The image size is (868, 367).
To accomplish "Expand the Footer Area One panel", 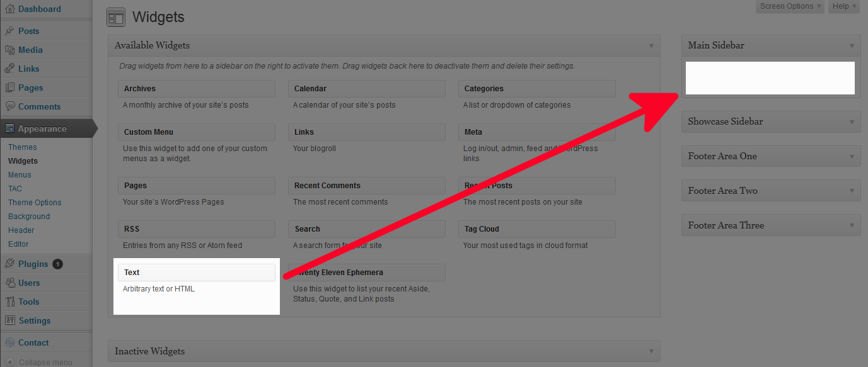I will coord(852,157).
